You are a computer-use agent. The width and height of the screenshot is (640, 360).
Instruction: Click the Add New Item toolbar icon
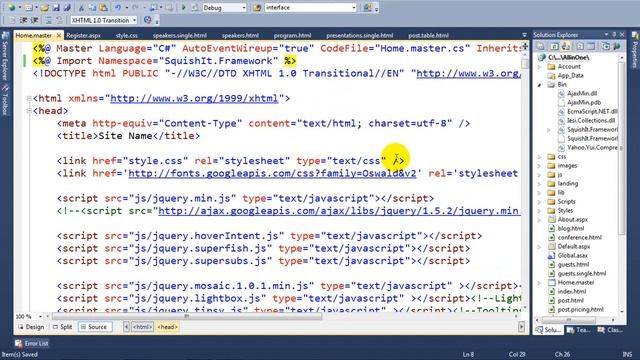click(29, 7)
